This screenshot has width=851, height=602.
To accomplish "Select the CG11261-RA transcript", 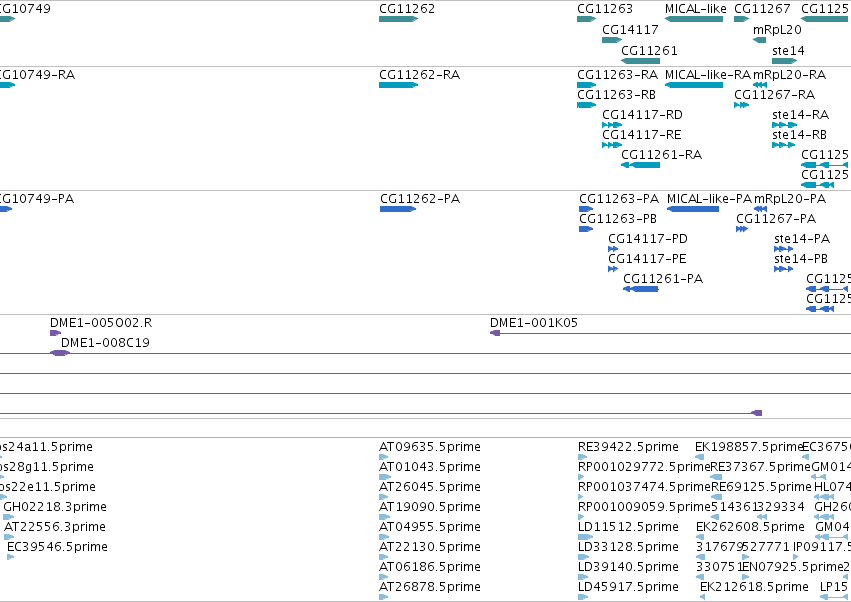I will tap(661, 155).
